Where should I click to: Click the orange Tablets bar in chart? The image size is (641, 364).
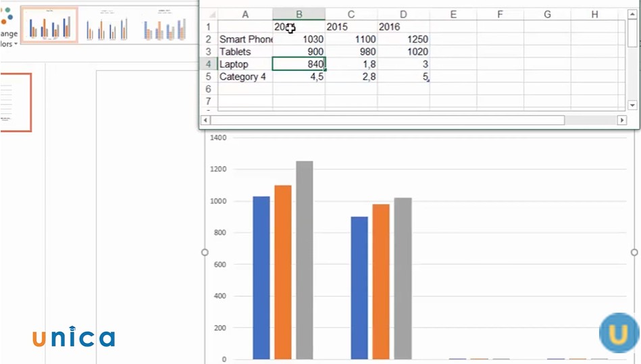tap(381, 282)
